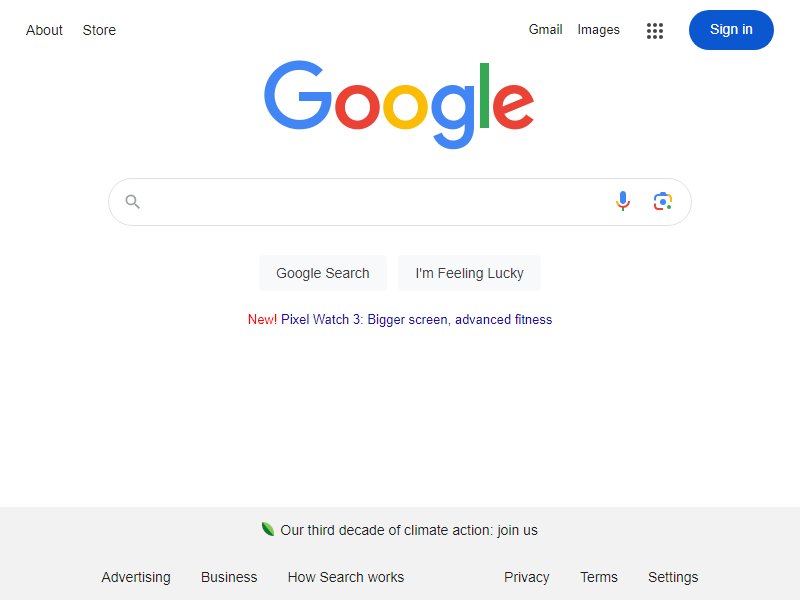Image resolution: width=800 pixels, height=600 pixels.
Task: Open the Store link
Action: [x=99, y=30]
